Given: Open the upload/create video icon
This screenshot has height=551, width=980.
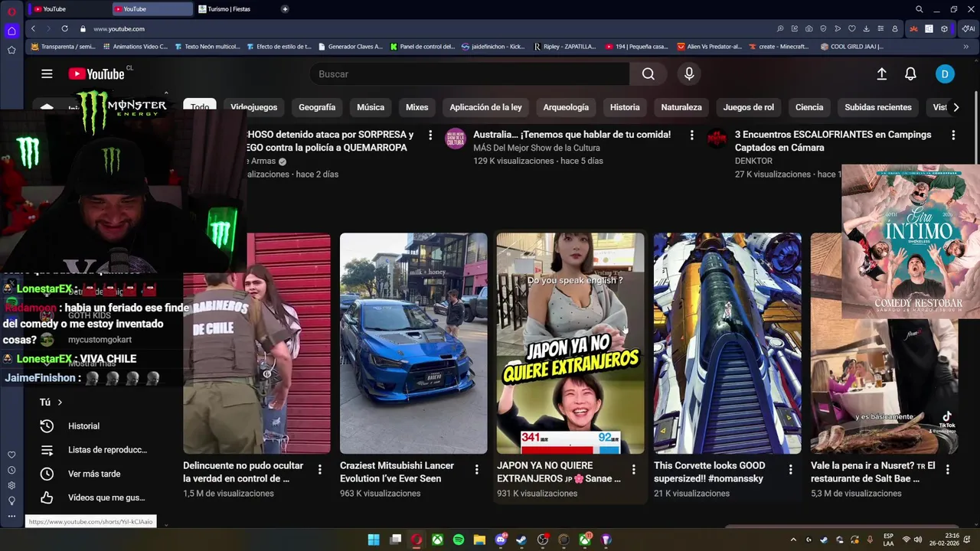Looking at the screenshot, I should point(882,74).
